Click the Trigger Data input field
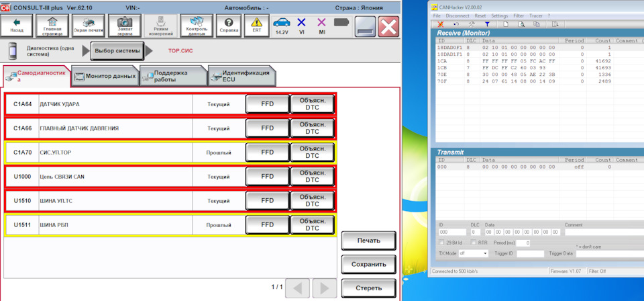 pyautogui.click(x=610, y=254)
